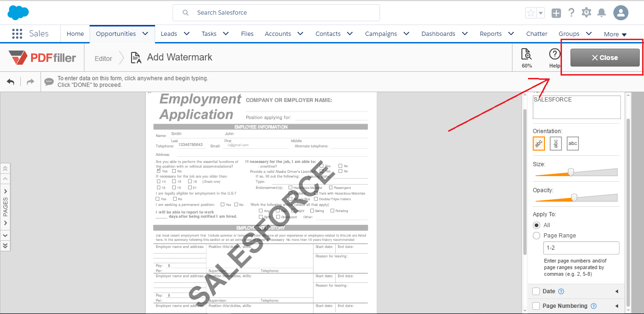Click the Salesforce cloud logo
The image size is (644, 314).
(x=18, y=12)
